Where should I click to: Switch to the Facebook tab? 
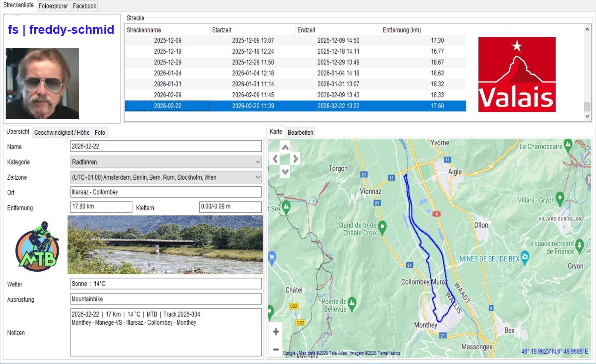(x=84, y=6)
